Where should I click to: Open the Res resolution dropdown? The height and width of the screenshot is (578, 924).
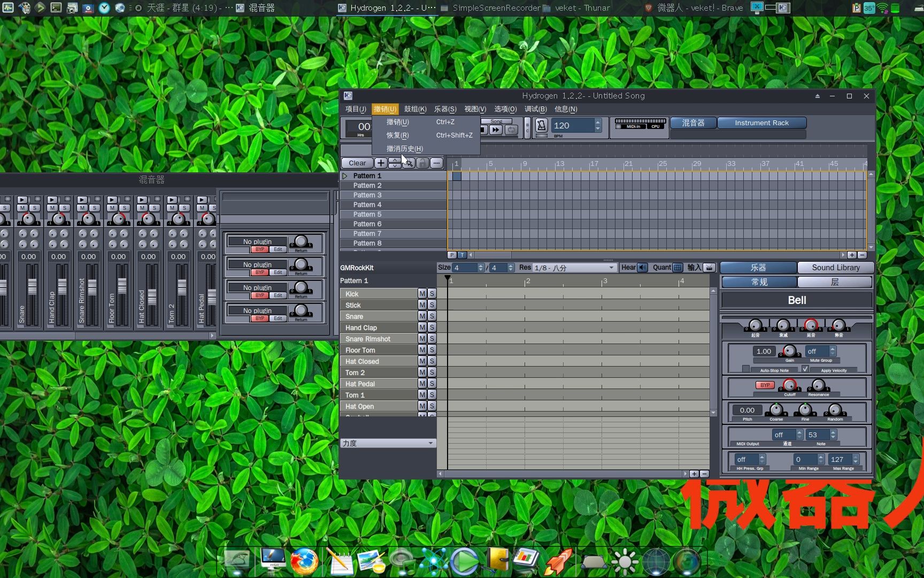coord(574,268)
